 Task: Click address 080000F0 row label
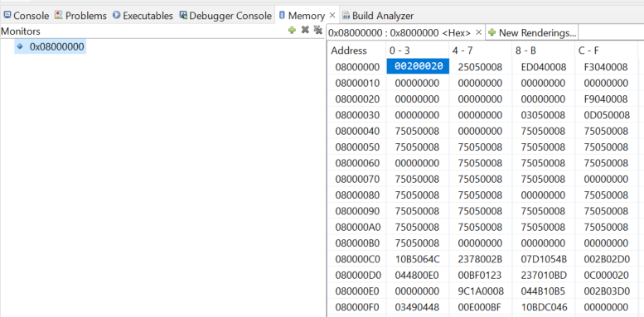coord(357,307)
